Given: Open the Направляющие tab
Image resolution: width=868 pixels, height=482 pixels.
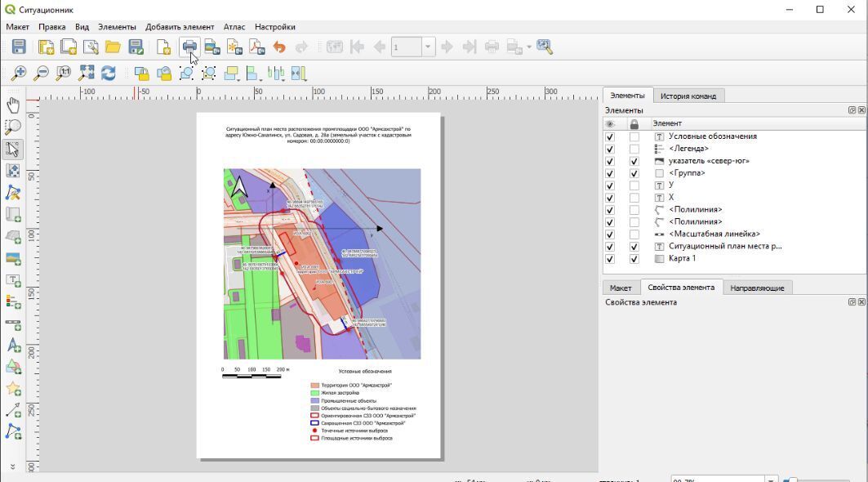Looking at the screenshot, I should (x=756, y=288).
